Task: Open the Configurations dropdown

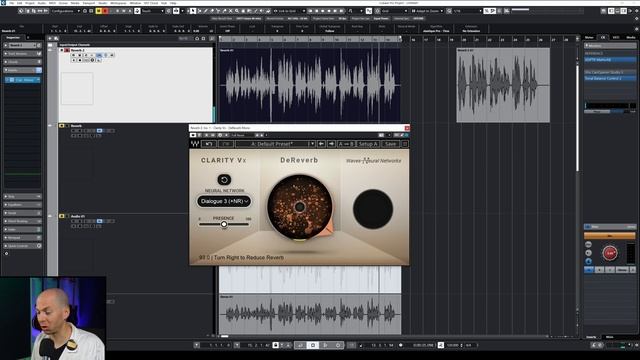Action: click(x=65, y=11)
